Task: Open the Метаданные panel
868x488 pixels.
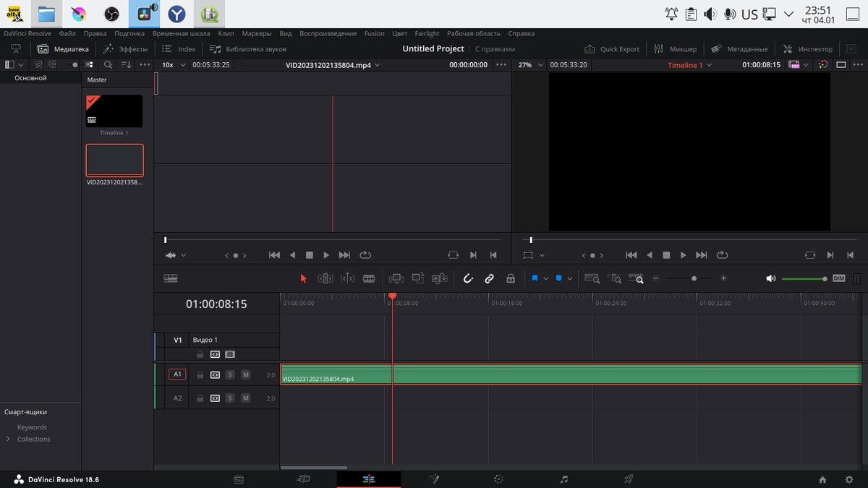Action: pos(739,49)
